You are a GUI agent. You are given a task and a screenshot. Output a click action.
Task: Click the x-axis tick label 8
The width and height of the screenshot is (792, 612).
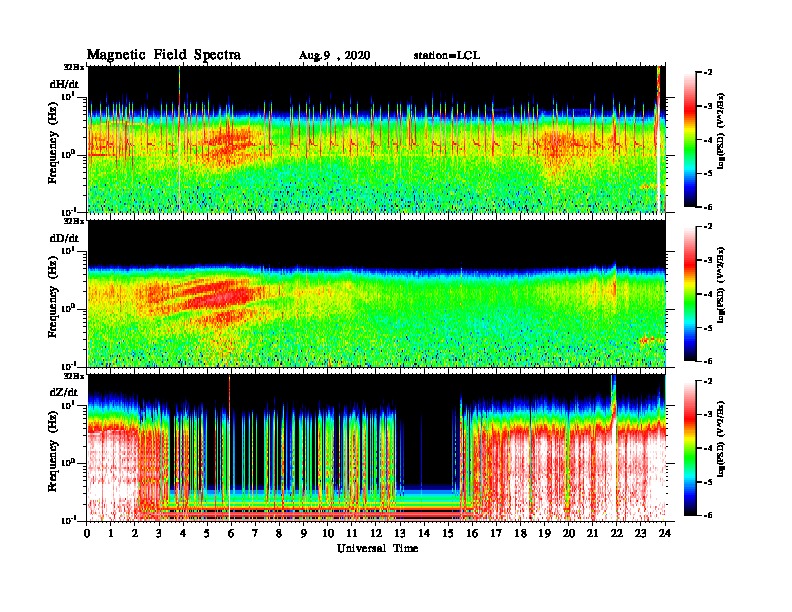[279, 533]
